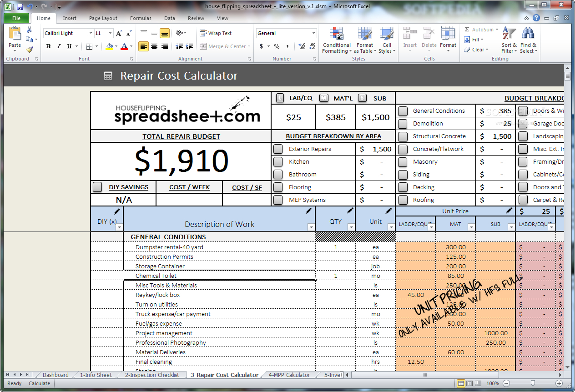Open the Cell Styles gallery

point(387,41)
